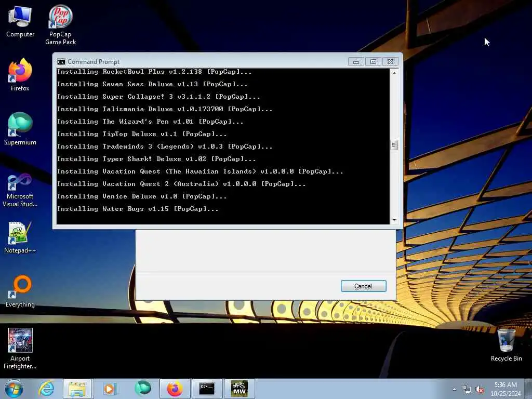Click the Command Prompt window title text

(94, 62)
